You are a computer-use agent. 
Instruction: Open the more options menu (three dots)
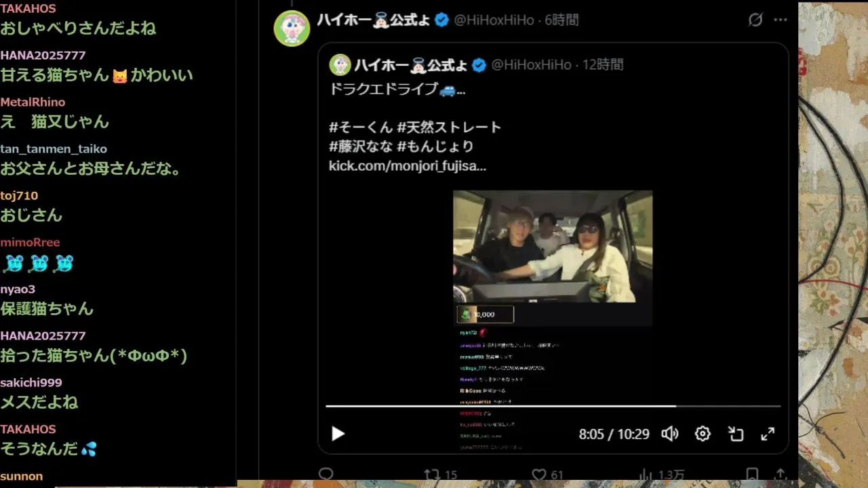pyautogui.click(x=781, y=20)
